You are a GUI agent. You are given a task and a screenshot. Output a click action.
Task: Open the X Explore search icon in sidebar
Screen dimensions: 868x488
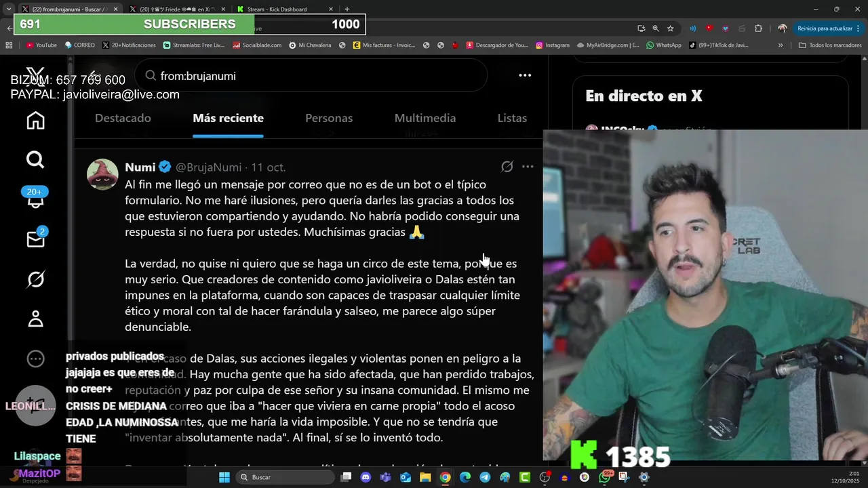pos(35,159)
